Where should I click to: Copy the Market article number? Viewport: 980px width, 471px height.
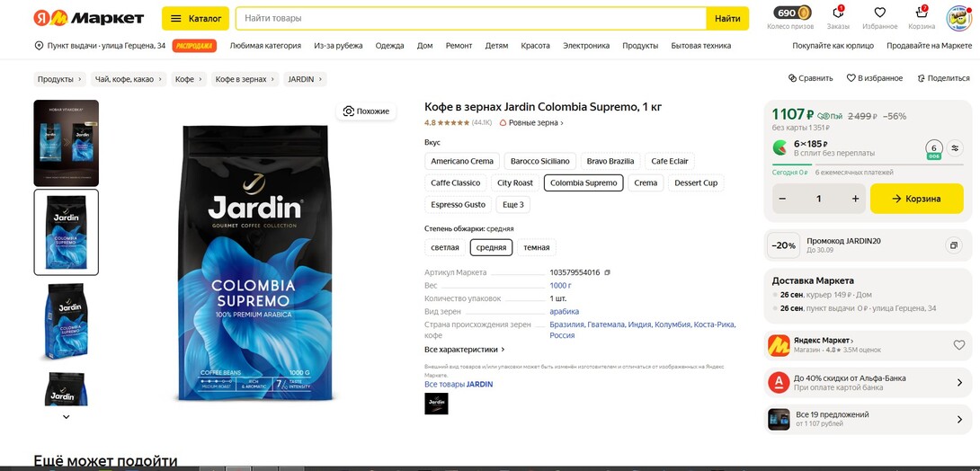[x=608, y=272]
